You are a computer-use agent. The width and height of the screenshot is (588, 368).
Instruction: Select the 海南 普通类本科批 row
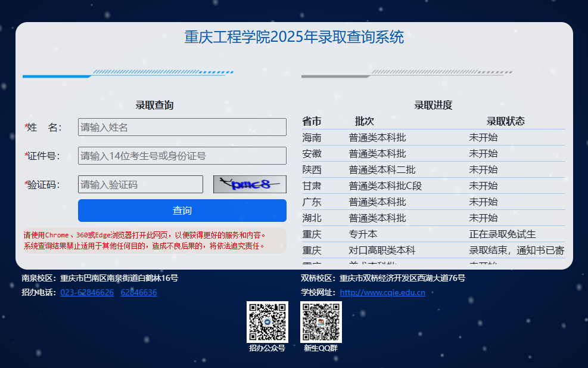434,137
